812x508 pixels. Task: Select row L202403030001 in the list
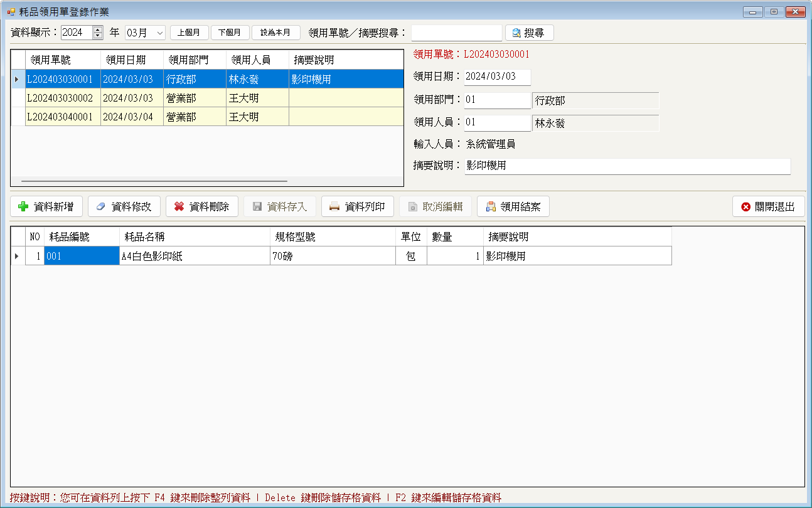(207, 79)
